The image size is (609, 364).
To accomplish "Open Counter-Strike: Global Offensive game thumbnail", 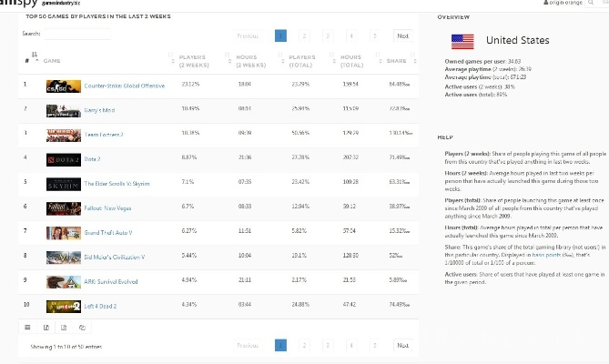I will pos(64,86).
